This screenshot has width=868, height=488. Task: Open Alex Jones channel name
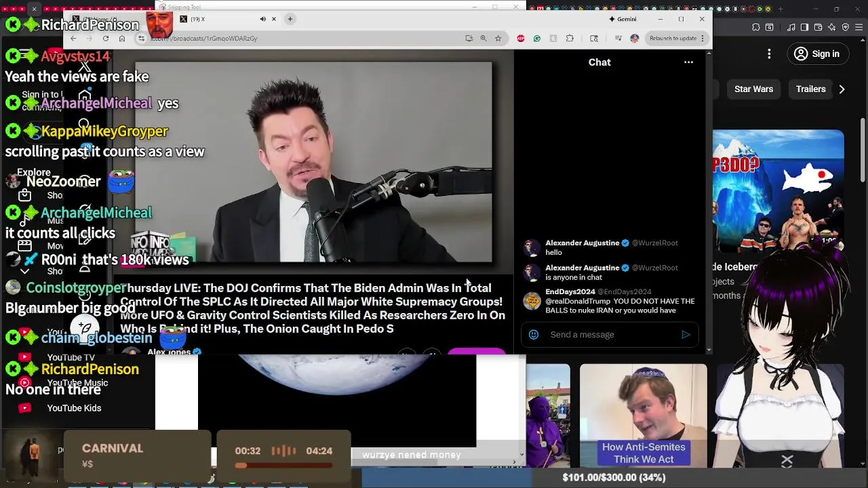170,352
